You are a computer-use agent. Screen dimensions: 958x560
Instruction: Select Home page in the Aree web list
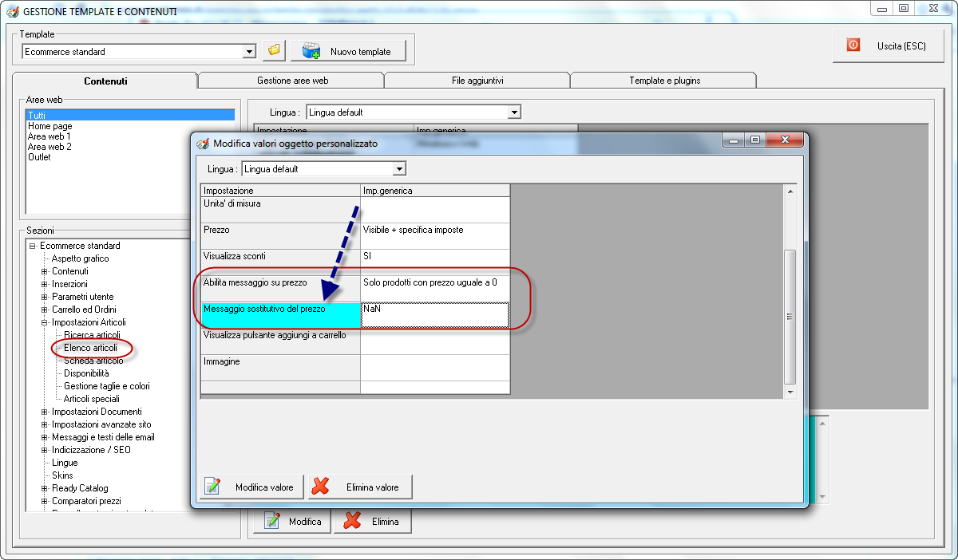(x=49, y=126)
